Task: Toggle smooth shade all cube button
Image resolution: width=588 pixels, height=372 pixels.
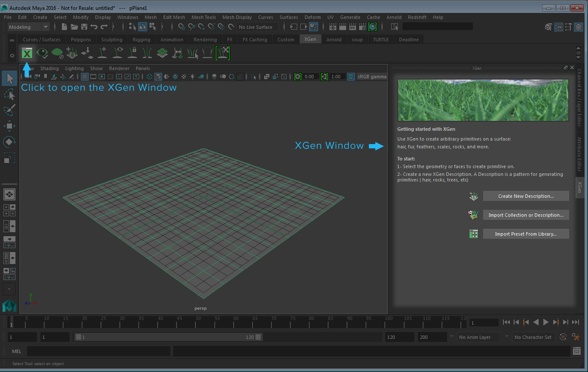Action: 158,77
